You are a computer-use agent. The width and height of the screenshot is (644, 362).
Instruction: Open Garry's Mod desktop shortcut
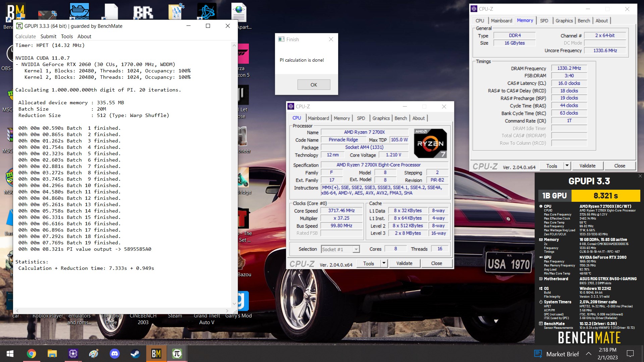coord(238,316)
